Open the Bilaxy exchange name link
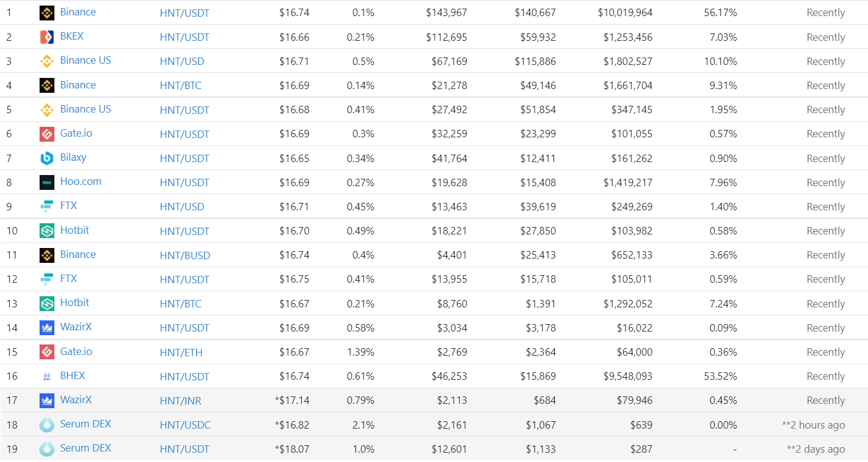This screenshot has height=462, width=868. click(x=73, y=158)
